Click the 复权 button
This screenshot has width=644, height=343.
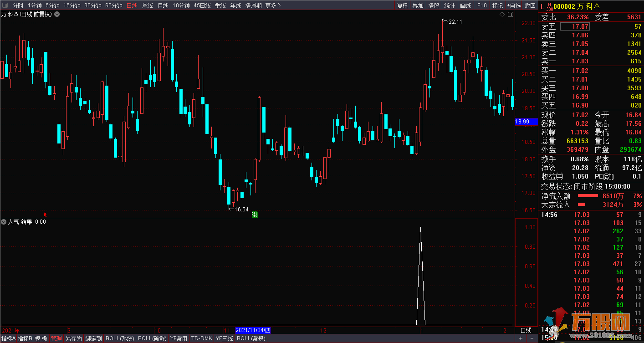coord(403,5)
